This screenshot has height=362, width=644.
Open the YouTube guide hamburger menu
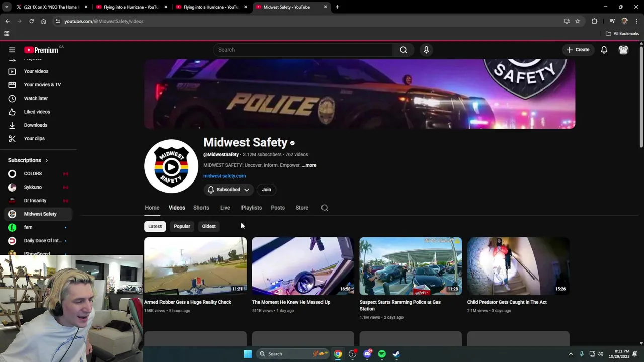[x=12, y=50]
